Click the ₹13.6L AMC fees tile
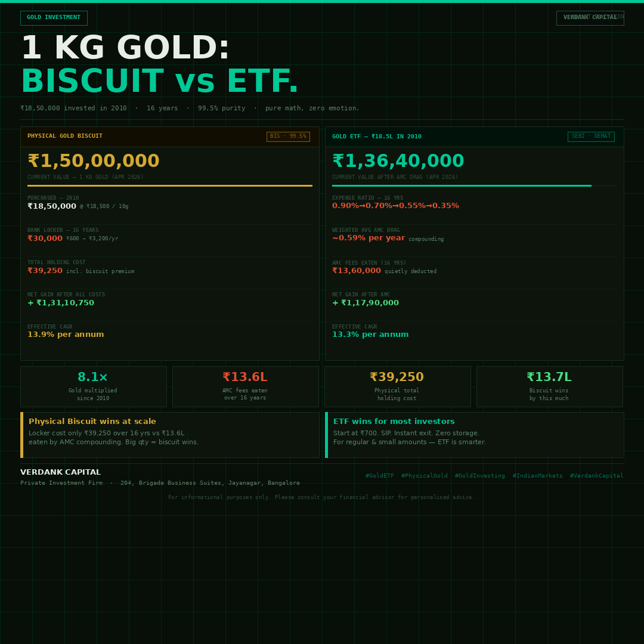 coord(246,386)
